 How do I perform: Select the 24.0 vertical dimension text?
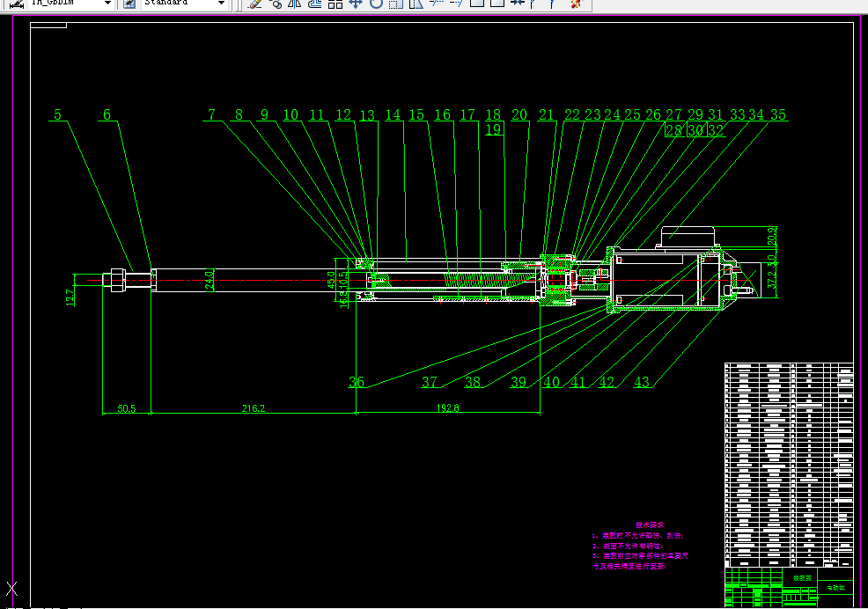210,280
